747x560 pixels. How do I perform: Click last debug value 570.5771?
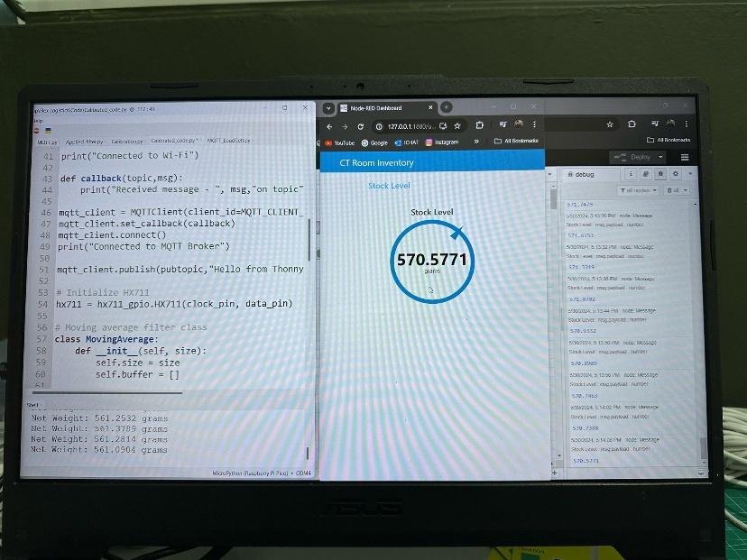(586, 461)
